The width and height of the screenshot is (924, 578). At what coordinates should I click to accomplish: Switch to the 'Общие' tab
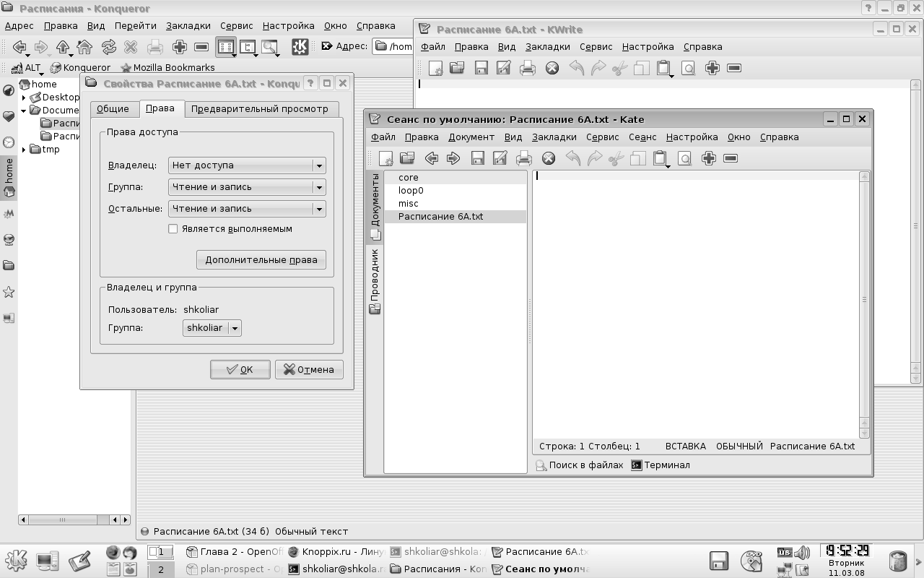coord(113,109)
